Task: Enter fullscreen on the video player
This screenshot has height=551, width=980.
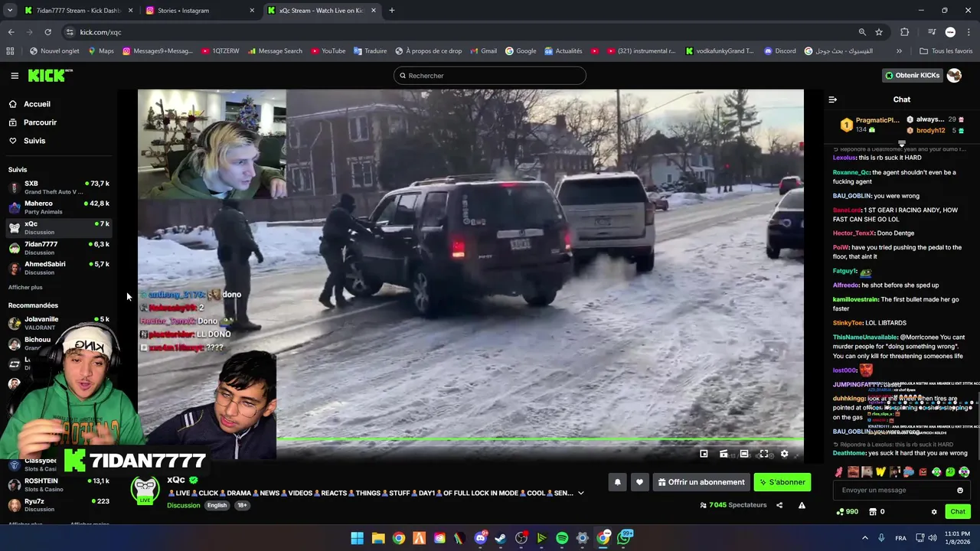Action: click(763, 454)
